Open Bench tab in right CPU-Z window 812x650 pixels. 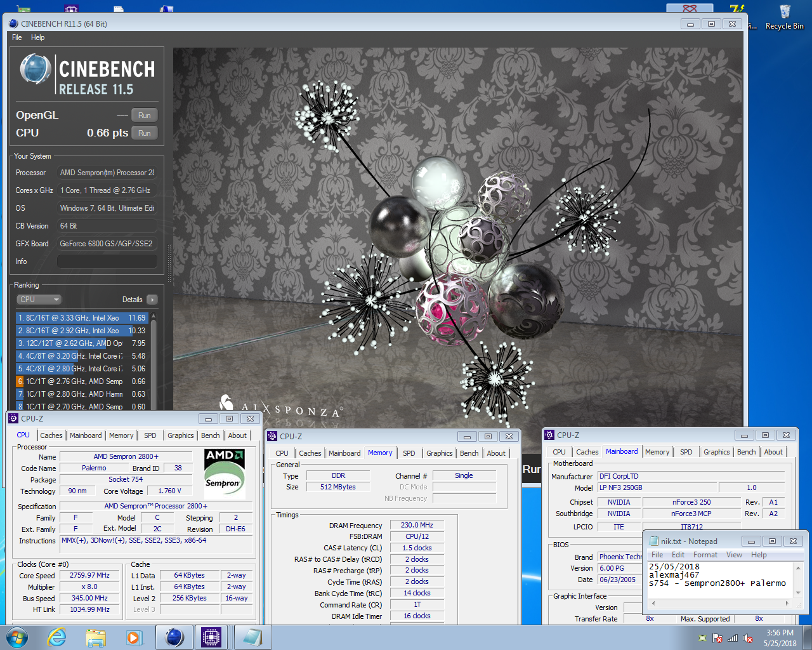[x=746, y=452]
